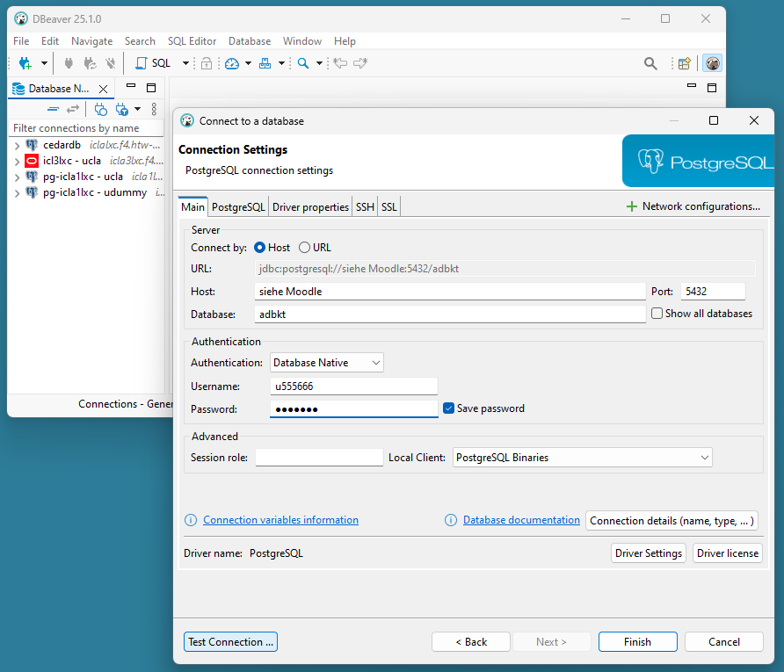Click the filter connections plug icon
This screenshot has width=784, height=672.
121,109
